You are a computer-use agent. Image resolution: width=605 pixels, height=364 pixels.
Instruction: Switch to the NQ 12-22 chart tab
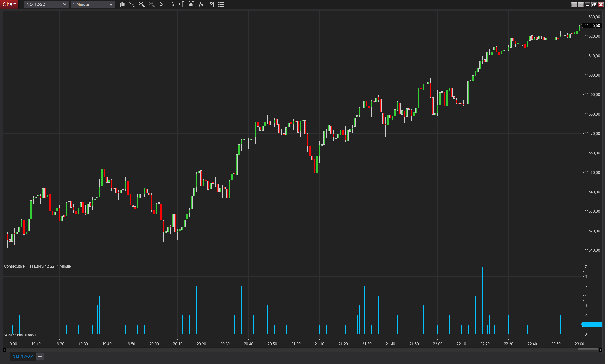pos(22,356)
